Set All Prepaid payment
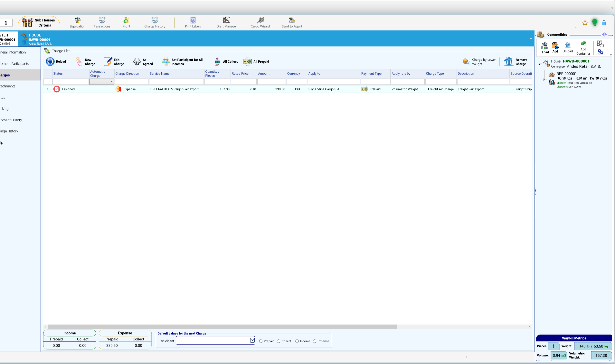This screenshot has height=364, width=615. click(256, 62)
